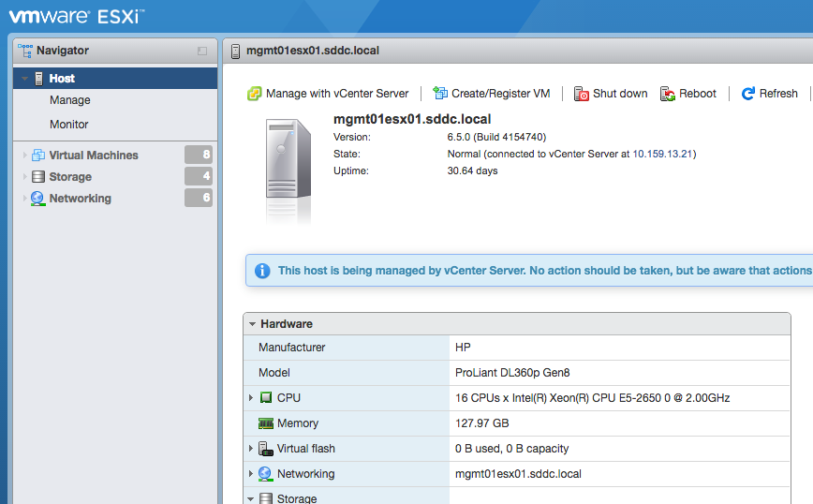
Task: Click the Host server icon in Navigator
Action: point(39,79)
